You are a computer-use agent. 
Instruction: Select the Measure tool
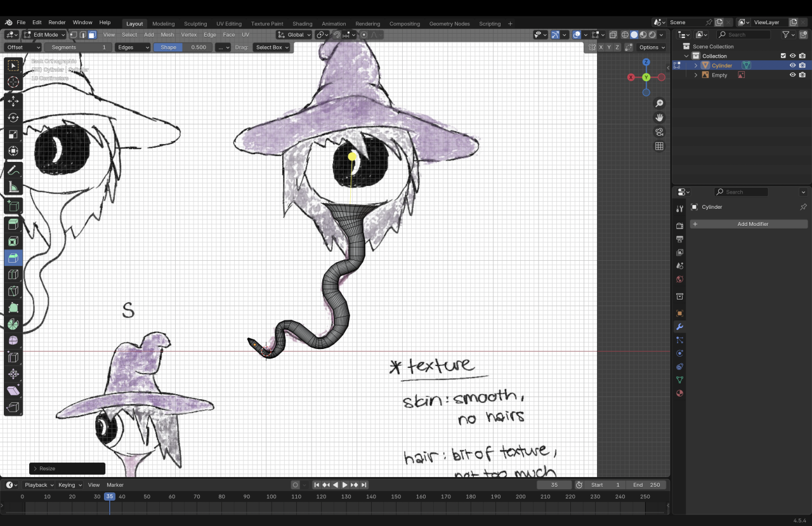pos(13,187)
